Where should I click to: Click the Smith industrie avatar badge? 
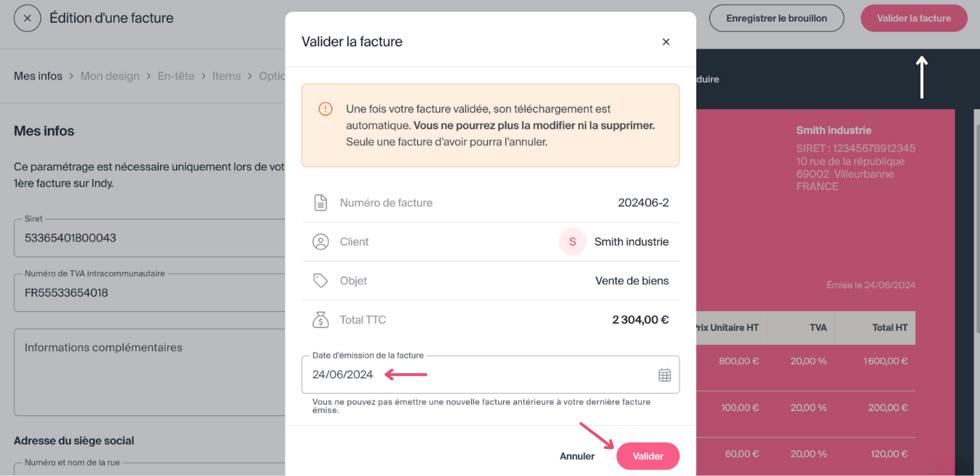coord(572,242)
